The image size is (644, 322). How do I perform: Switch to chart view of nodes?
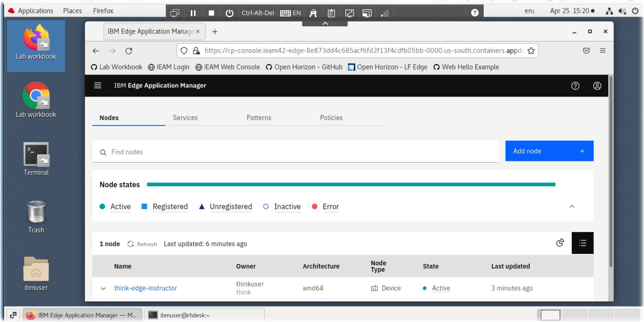tap(560, 243)
